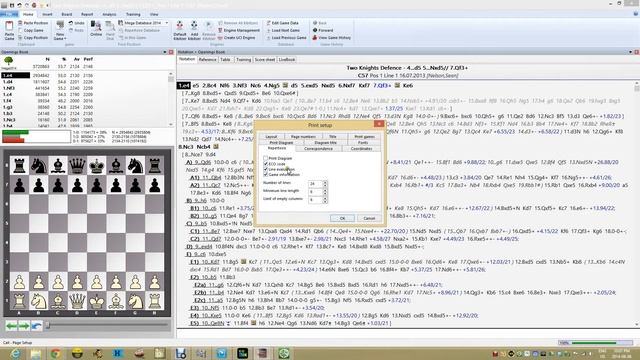Load the next game
The image size is (640, 360).
point(283,30)
